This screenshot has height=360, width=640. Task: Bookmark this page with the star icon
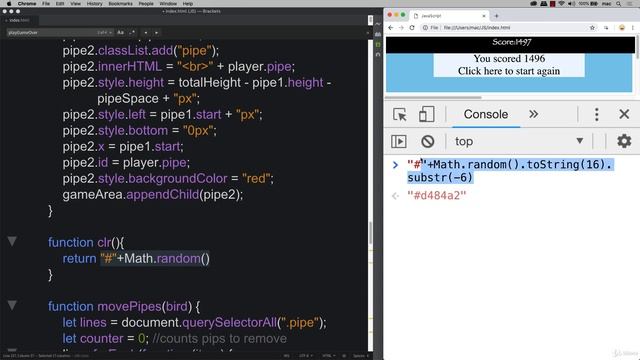(592, 28)
